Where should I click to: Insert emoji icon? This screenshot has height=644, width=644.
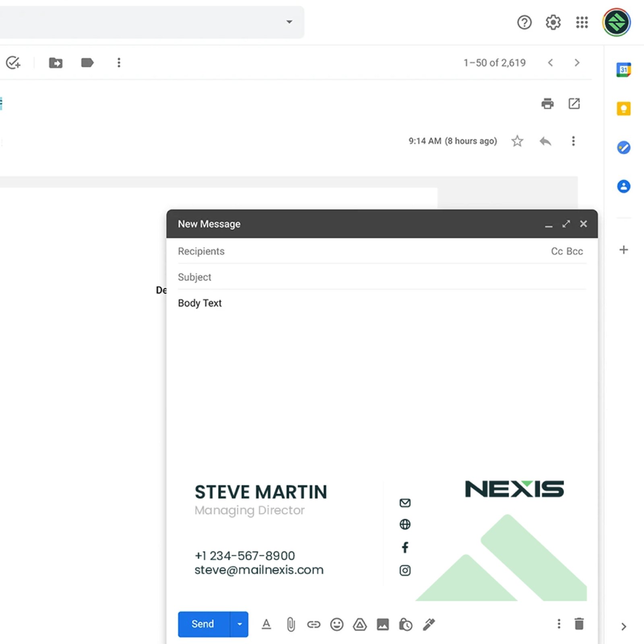[x=336, y=624]
